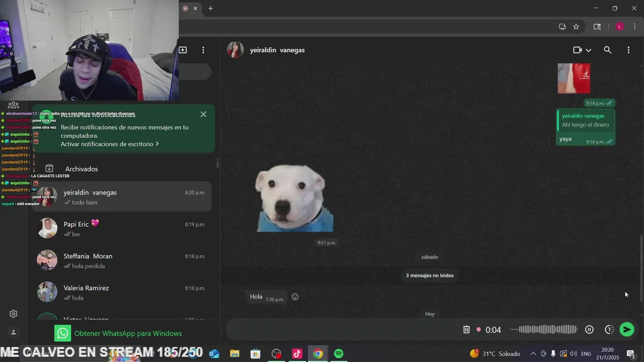Viewport: 644px width, 362px height.
Task: Close the current Chrome tab
Action: pos(195,8)
